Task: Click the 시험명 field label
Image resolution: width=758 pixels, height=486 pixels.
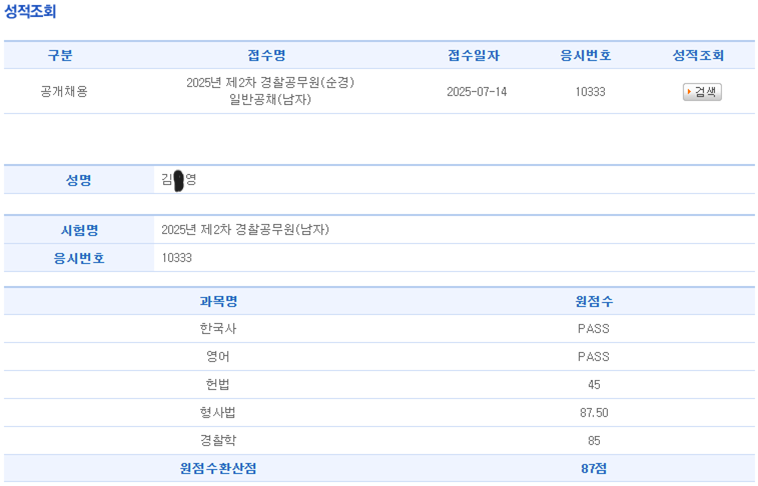Action: point(79,230)
